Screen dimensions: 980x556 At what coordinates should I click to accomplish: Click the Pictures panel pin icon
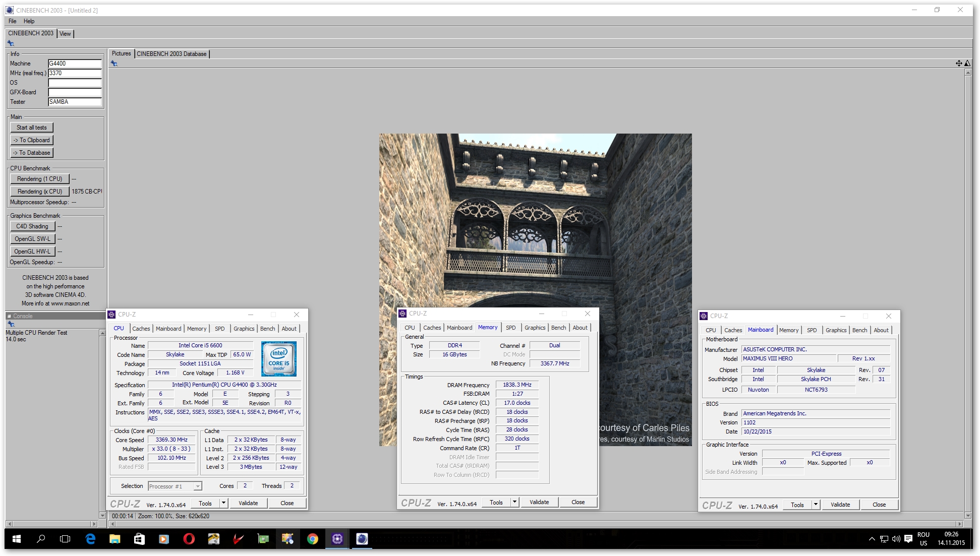pos(114,64)
